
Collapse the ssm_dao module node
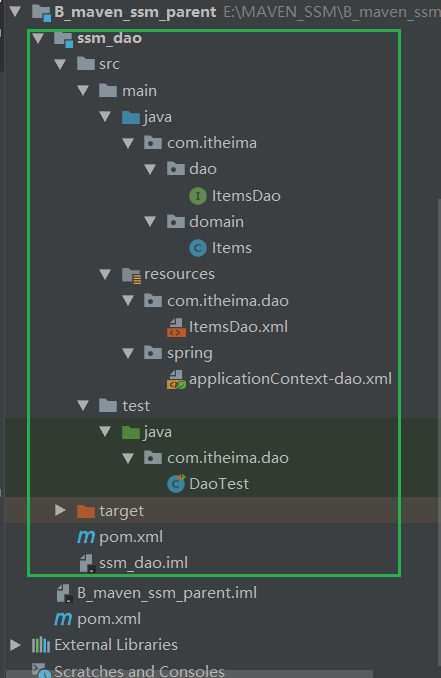[x=38, y=38]
